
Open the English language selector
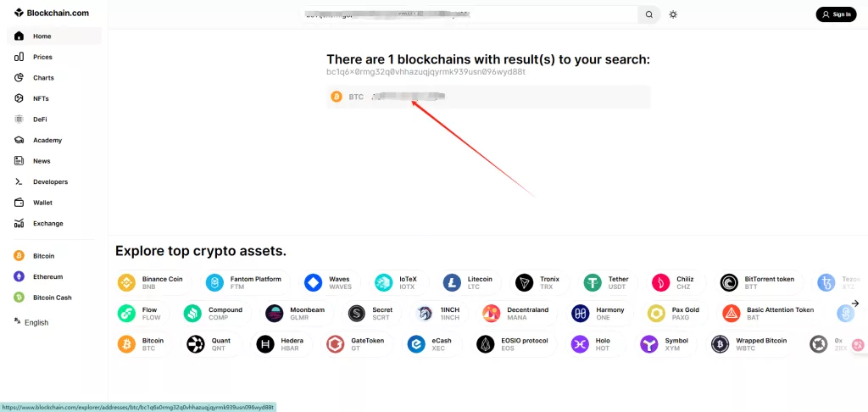click(x=31, y=322)
